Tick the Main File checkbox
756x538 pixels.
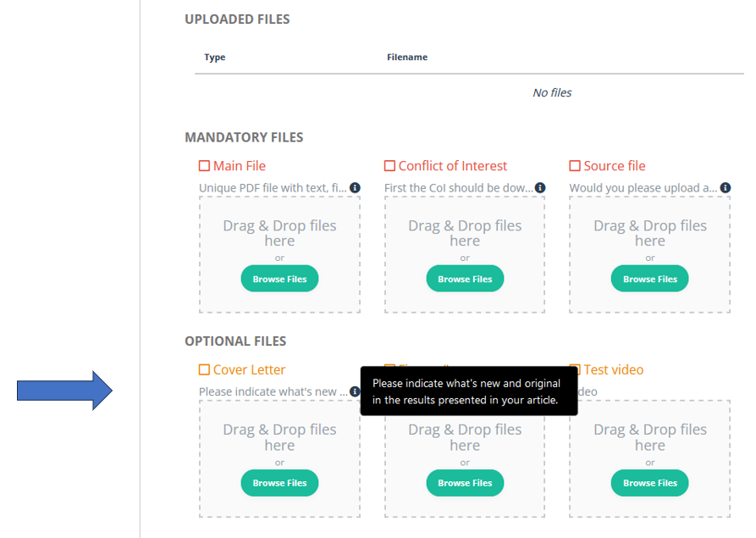204,166
